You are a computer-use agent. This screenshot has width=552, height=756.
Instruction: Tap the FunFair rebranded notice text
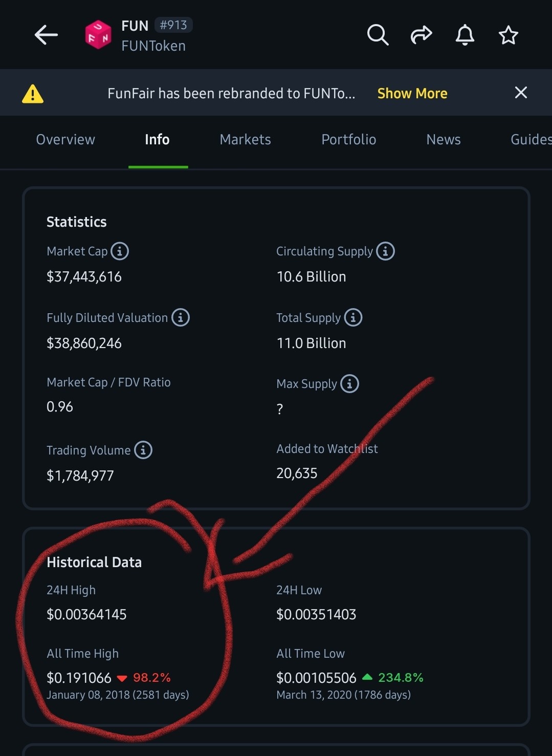click(231, 94)
